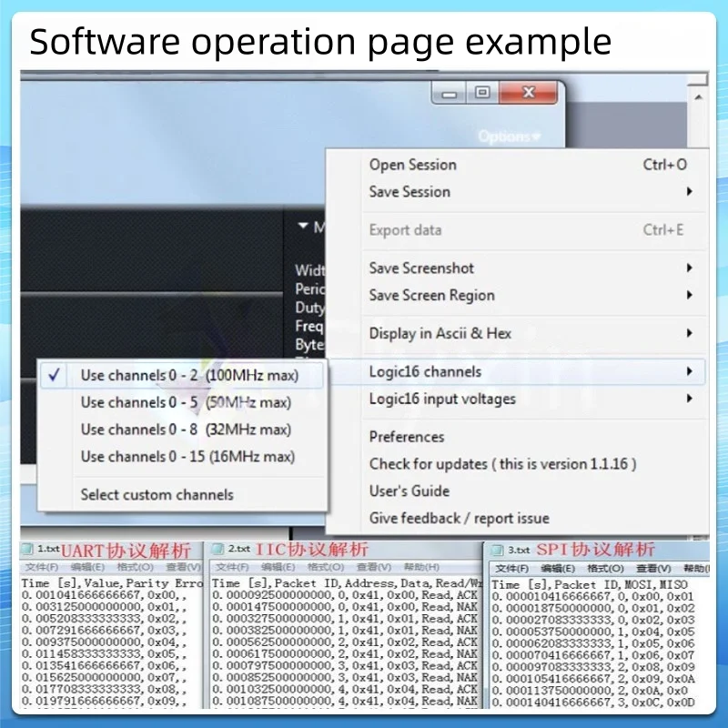Click the 1.txt window title
728x728 pixels.
tap(48, 550)
